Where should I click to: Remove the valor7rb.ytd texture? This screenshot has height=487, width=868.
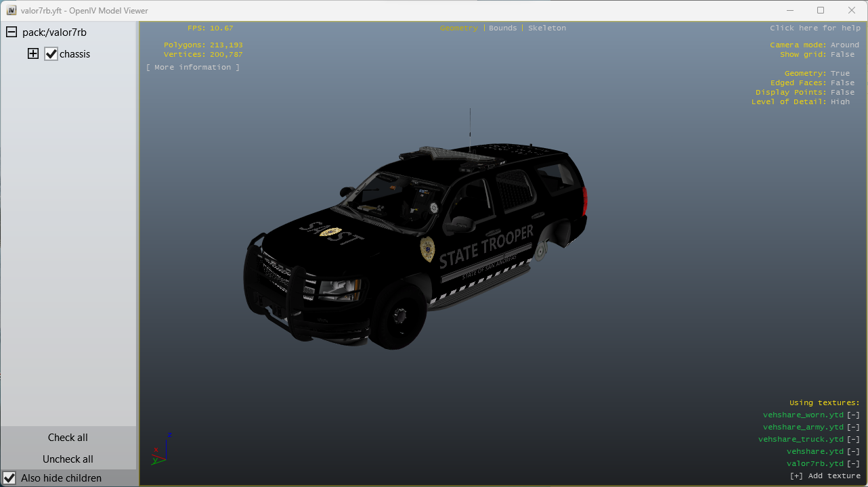[853, 464]
